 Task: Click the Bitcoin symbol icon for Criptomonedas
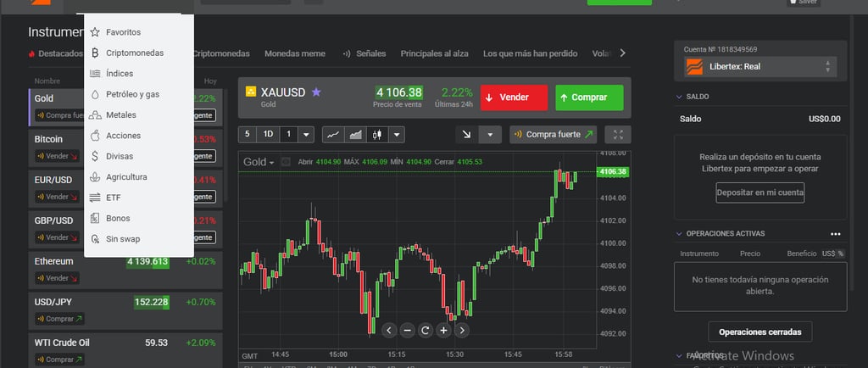point(95,53)
